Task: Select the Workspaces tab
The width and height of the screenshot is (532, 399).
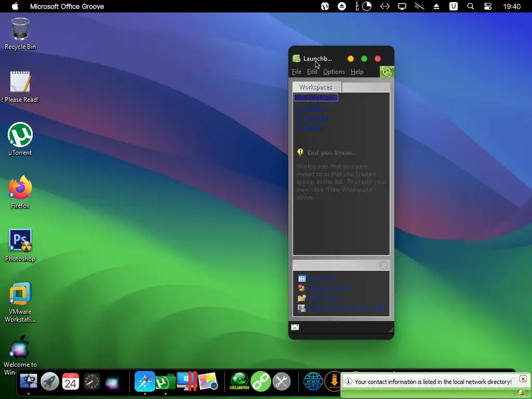Action: 316,87
